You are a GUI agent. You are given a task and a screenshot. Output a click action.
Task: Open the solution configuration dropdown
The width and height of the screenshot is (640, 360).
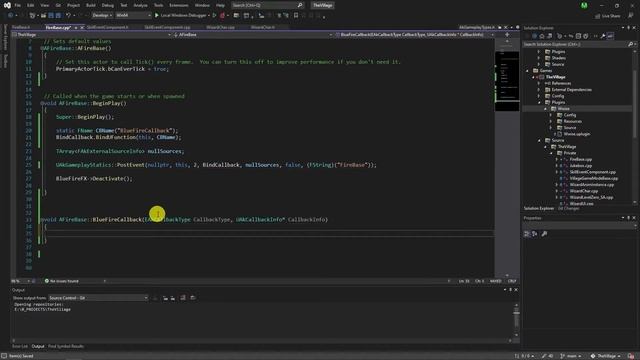click(x=102, y=15)
